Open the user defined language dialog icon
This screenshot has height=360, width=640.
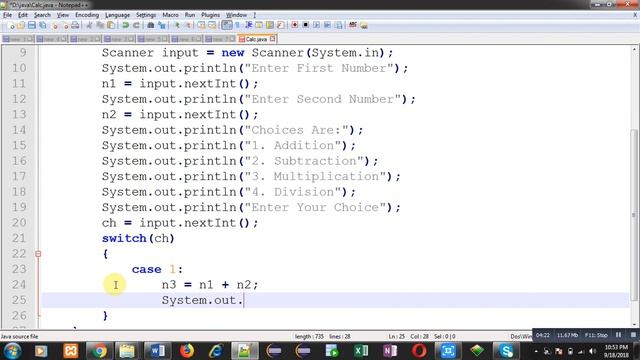tap(259, 25)
